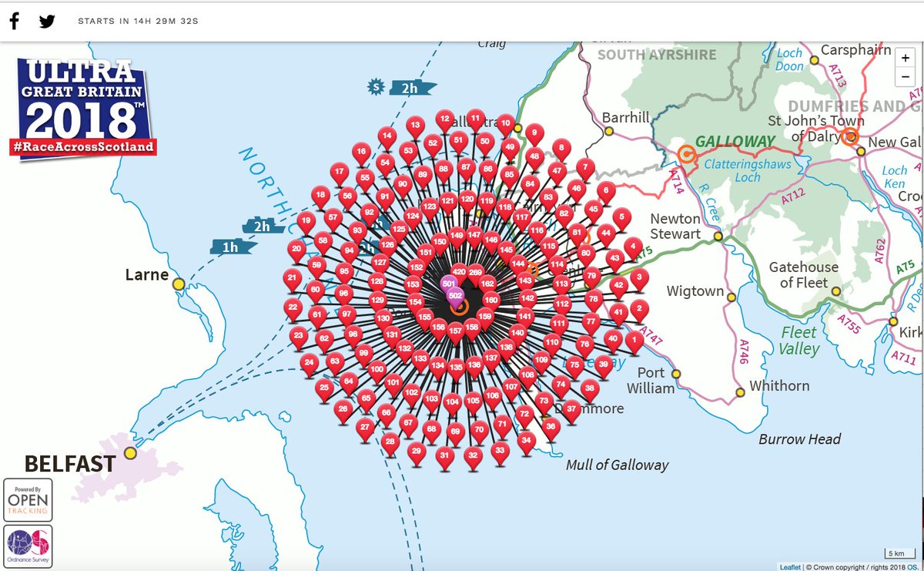
Task: Open the Leaflet attribution link
Action: point(789,566)
